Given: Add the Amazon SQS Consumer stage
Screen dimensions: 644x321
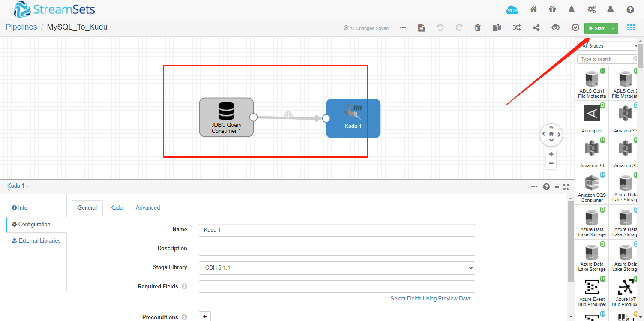Looking at the screenshot, I should 592,188.
